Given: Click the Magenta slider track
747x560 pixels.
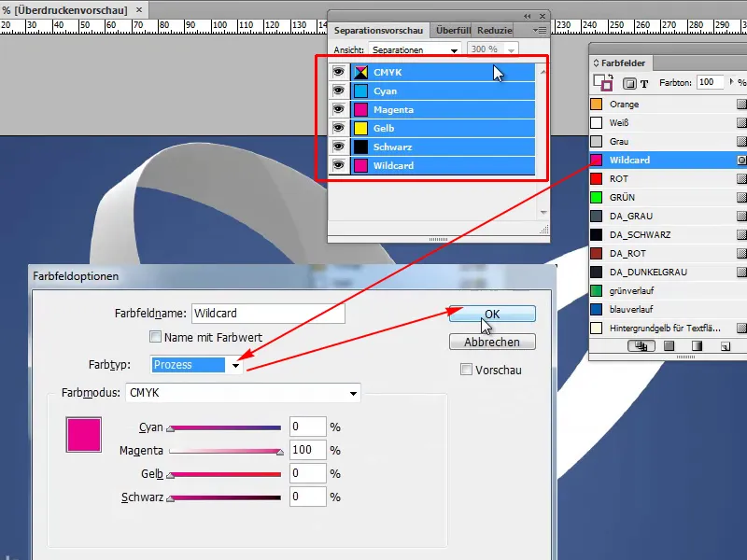Looking at the screenshot, I should (225, 451).
